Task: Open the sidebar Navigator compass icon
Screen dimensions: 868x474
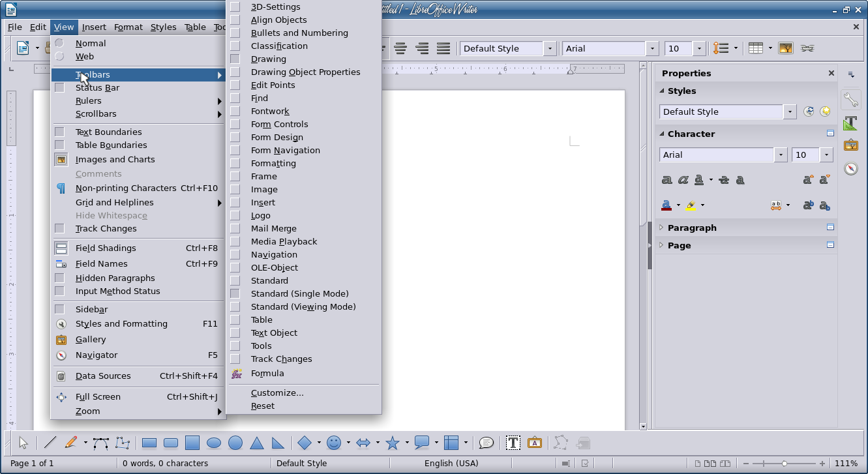Action: click(x=851, y=168)
